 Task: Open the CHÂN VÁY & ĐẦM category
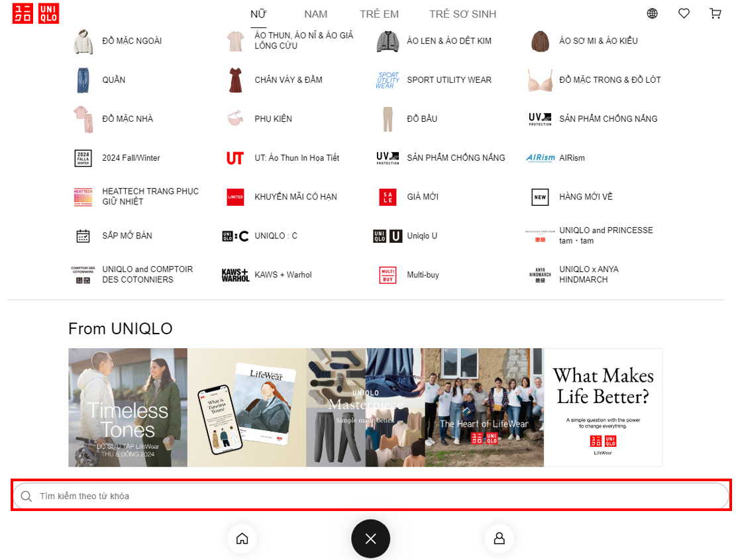tap(288, 80)
